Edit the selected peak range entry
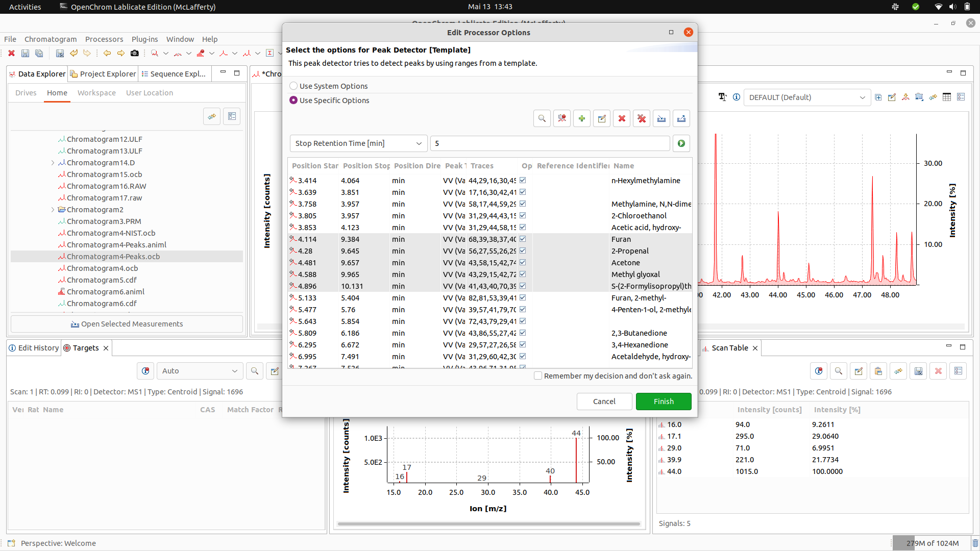The height and width of the screenshot is (551, 980). point(602,118)
